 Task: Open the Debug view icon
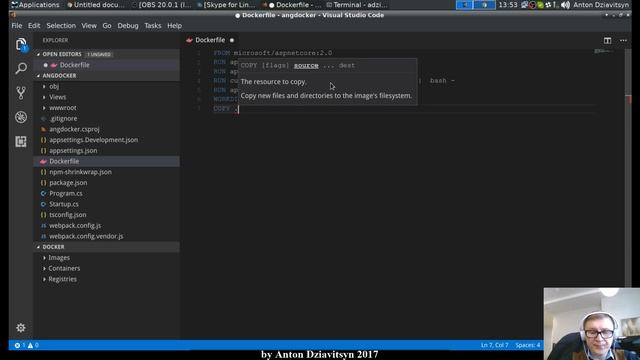(x=21, y=117)
